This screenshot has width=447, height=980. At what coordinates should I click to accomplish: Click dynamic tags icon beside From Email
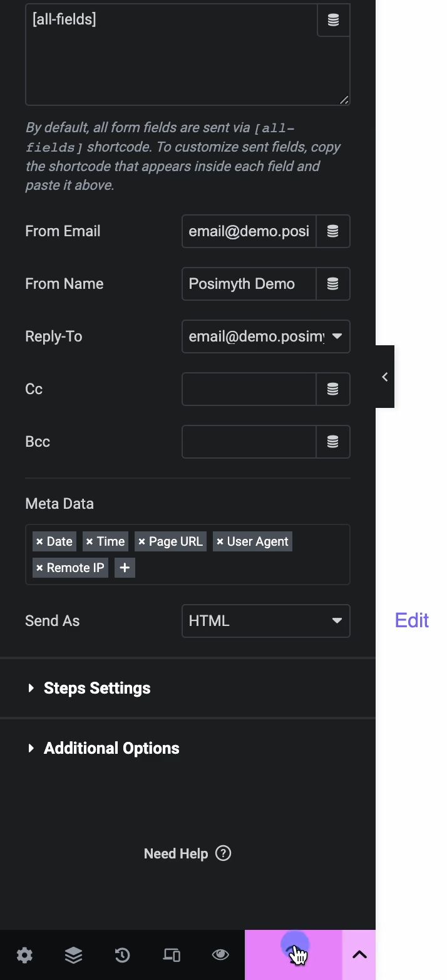click(332, 231)
